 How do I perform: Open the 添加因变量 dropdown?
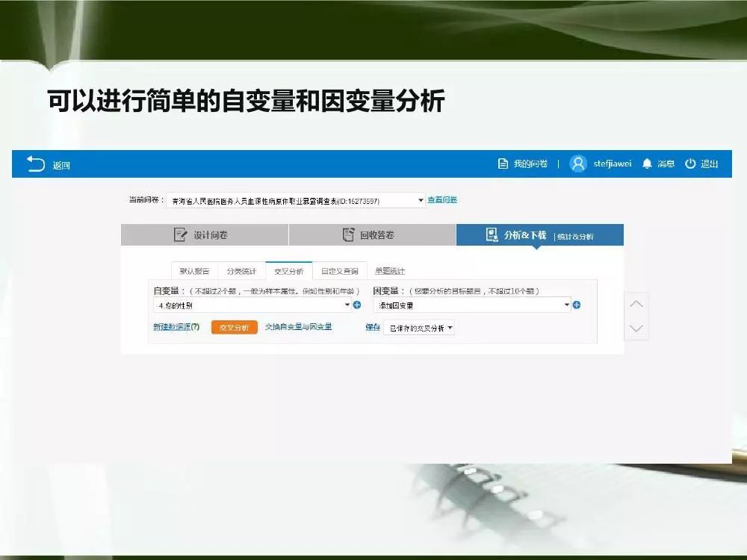coord(471,305)
